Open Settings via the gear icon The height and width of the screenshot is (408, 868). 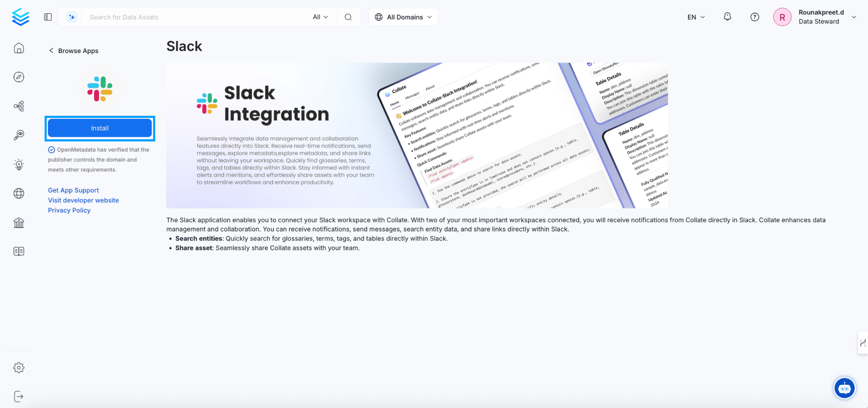(x=19, y=368)
